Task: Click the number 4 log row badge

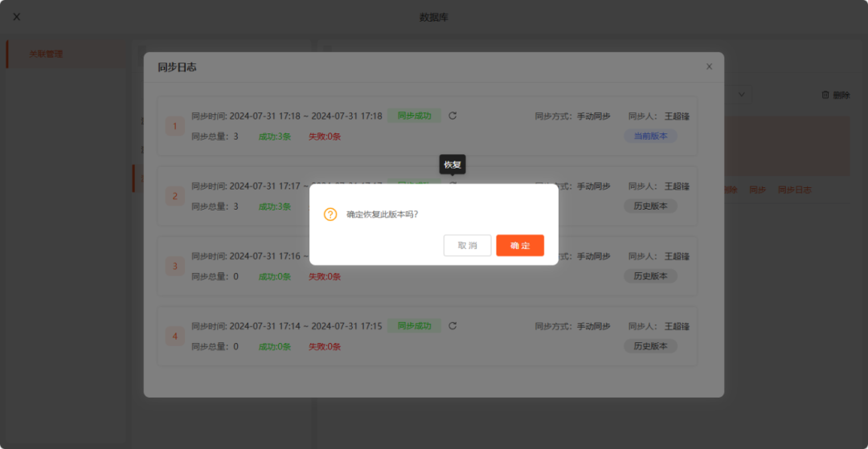Action: [x=175, y=337]
